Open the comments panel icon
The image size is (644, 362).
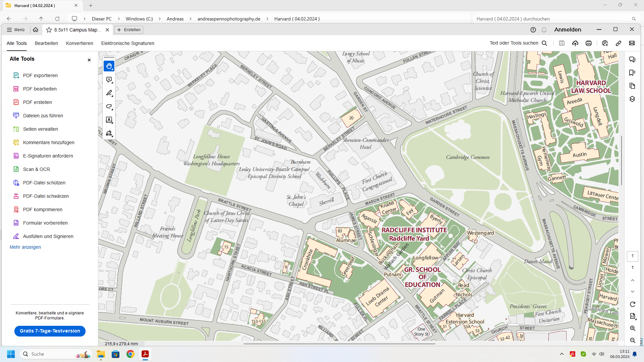632,60
